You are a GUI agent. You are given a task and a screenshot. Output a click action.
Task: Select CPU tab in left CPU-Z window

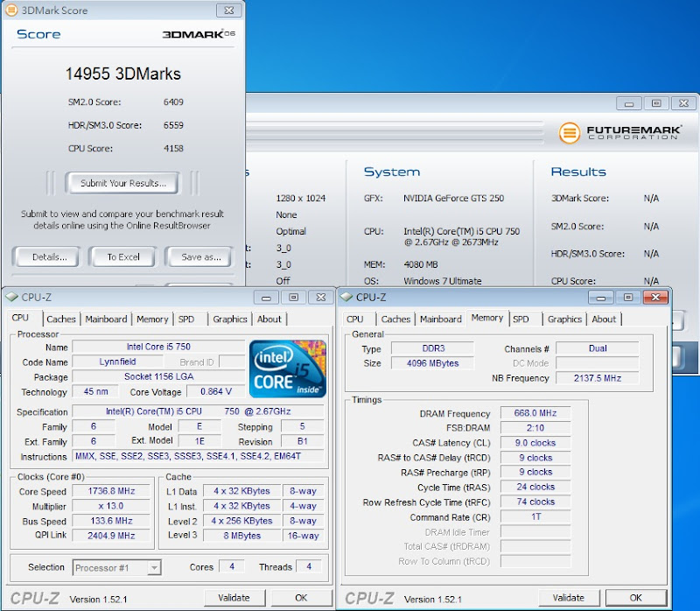tap(20, 318)
